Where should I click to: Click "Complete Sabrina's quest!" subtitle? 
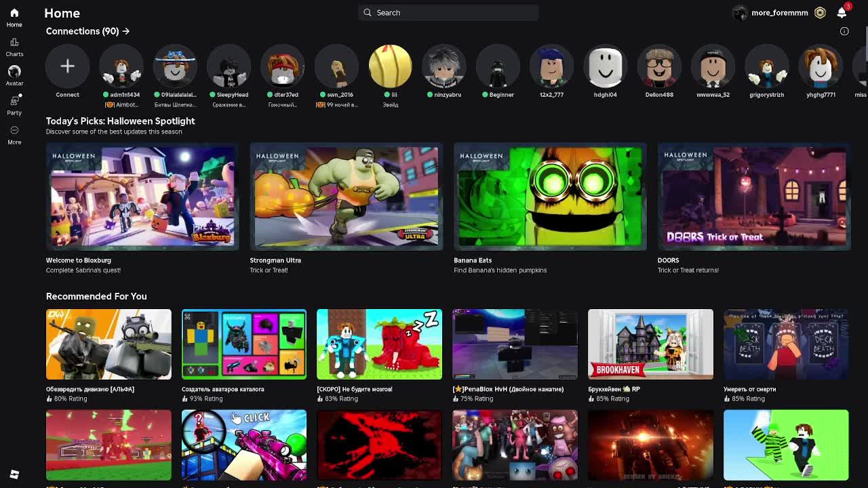(83, 270)
